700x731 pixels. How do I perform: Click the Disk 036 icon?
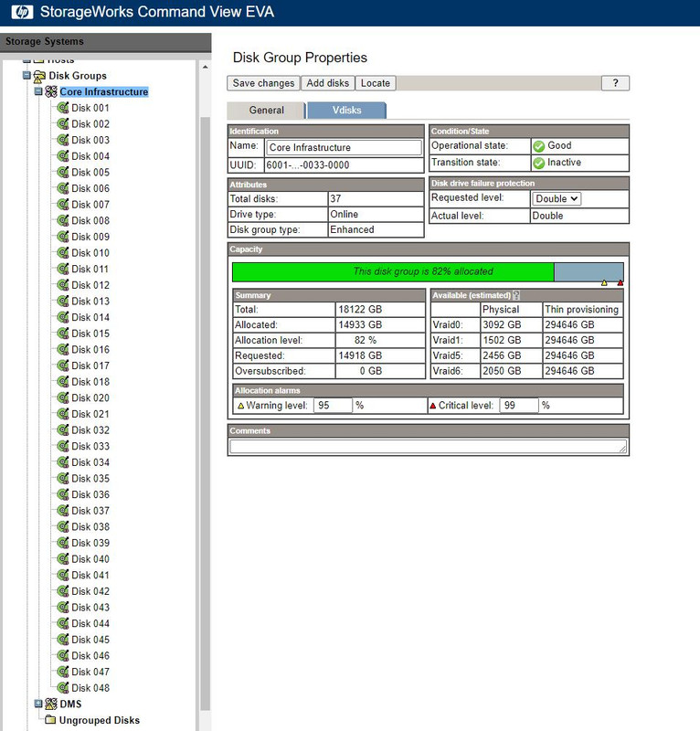[63, 494]
